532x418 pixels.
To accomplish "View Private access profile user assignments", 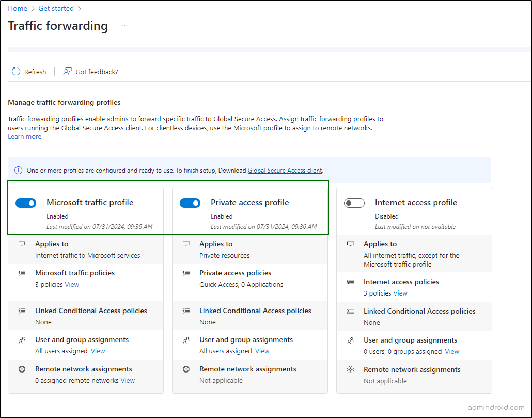I will coord(262,351).
